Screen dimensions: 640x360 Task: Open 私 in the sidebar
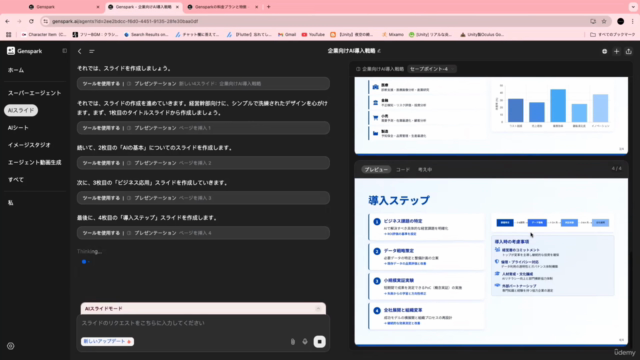pyautogui.click(x=11, y=202)
